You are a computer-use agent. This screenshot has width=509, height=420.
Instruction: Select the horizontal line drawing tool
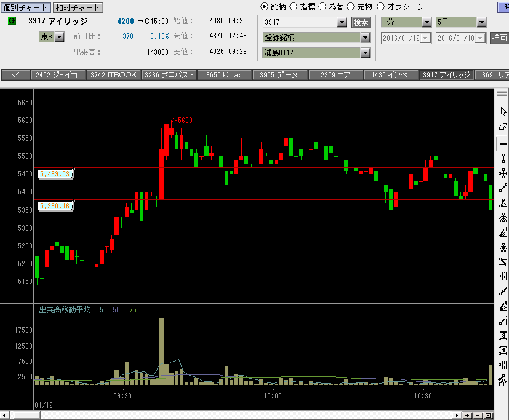(503, 143)
